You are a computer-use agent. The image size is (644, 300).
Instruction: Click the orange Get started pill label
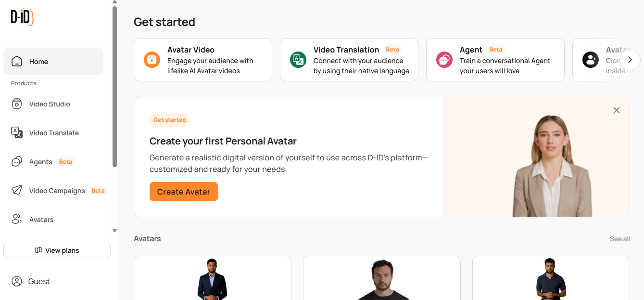(x=169, y=120)
